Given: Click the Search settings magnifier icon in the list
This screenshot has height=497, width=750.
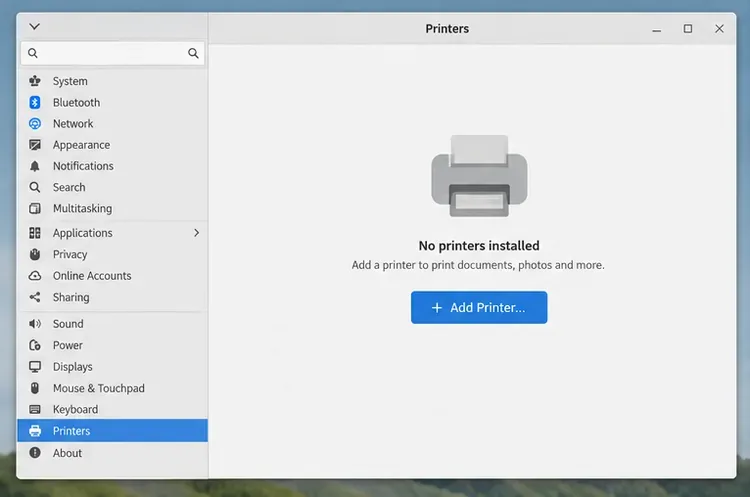Looking at the screenshot, I should pyautogui.click(x=34, y=187).
